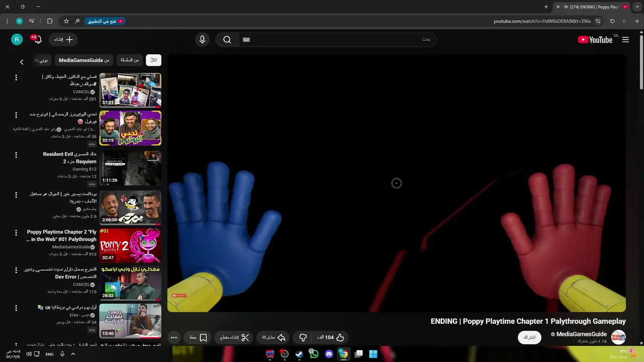The height and width of the screenshot is (362, 644).
Task: Open Windows Start menu
Action: pos(373,354)
